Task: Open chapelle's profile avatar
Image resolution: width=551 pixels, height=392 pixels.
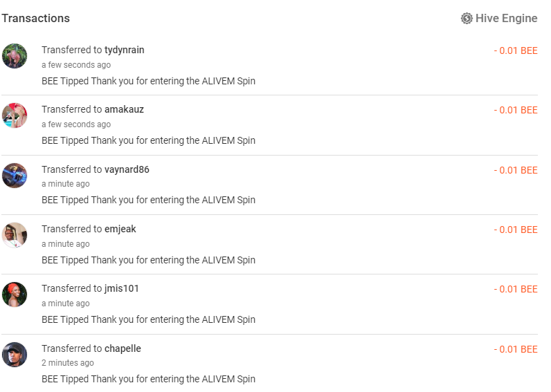Action: [x=15, y=355]
